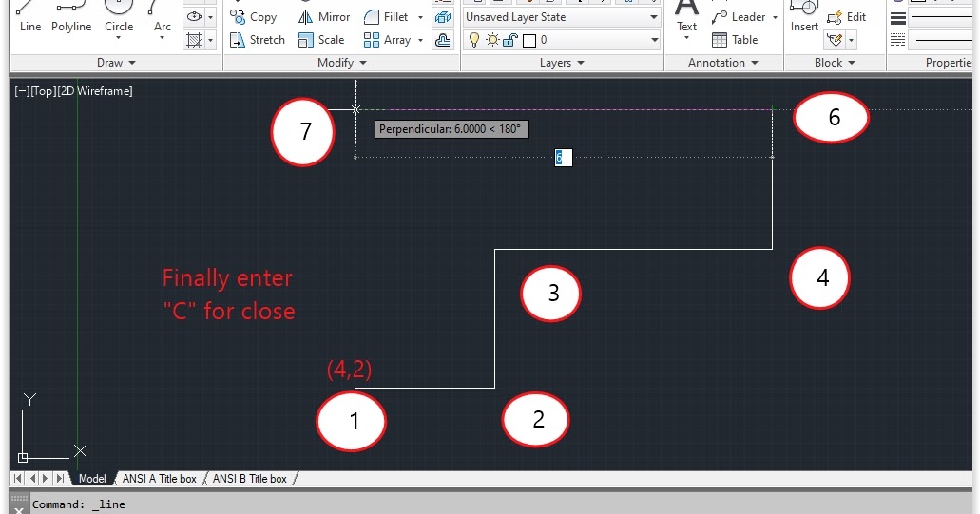The height and width of the screenshot is (514, 980).
Task: Click the [-] viewport controls label
Action: [x=21, y=91]
